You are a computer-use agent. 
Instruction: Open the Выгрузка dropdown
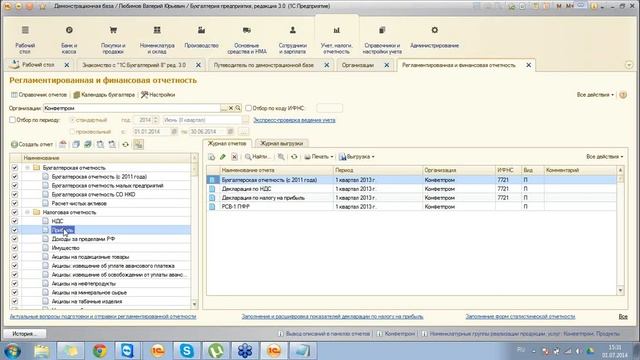357,157
